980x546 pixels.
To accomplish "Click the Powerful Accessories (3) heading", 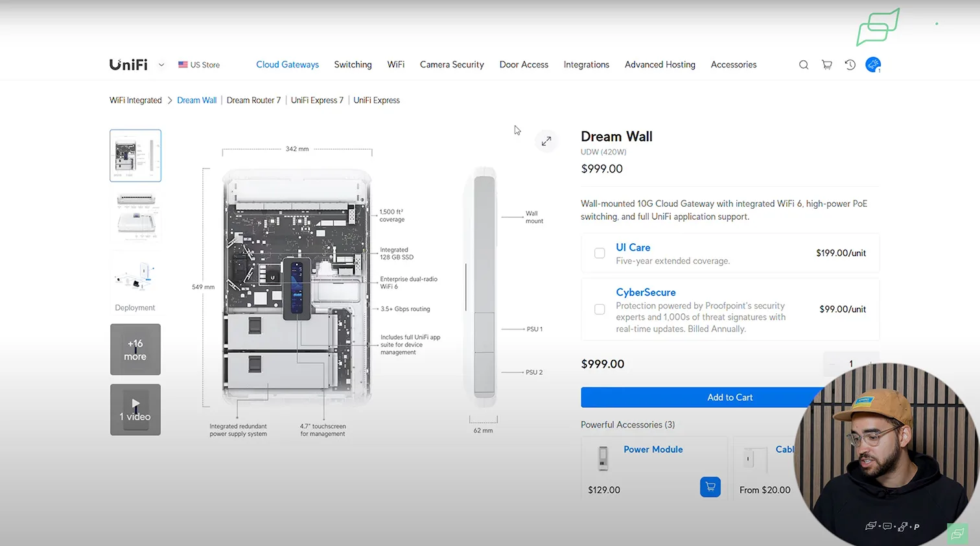I will pyautogui.click(x=627, y=425).
